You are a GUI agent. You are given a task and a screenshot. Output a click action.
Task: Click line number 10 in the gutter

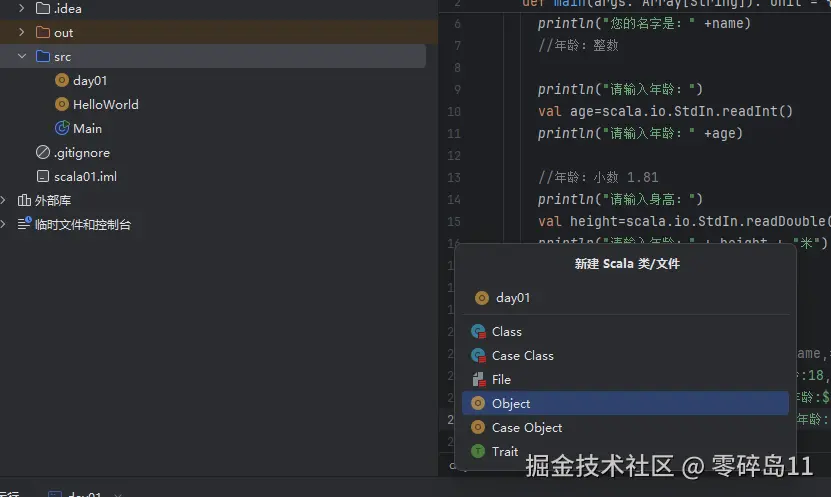click(x=454, y=111)
